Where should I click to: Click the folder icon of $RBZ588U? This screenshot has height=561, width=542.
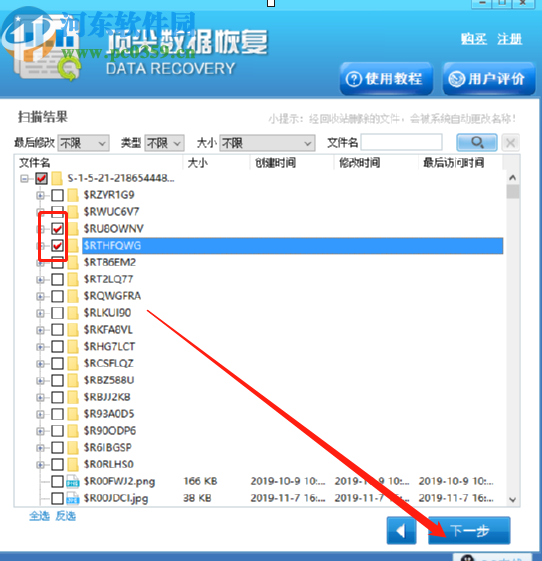coord(73,380)
